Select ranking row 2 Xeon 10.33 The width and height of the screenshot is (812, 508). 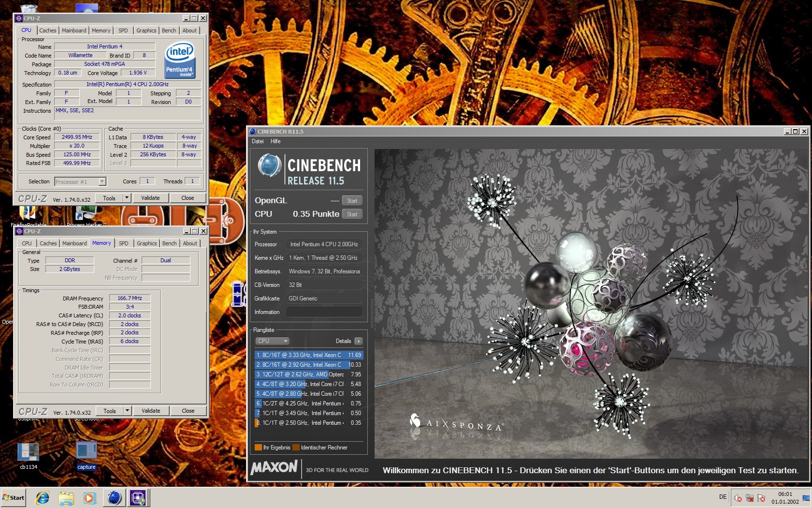click(x=308, y=365)
